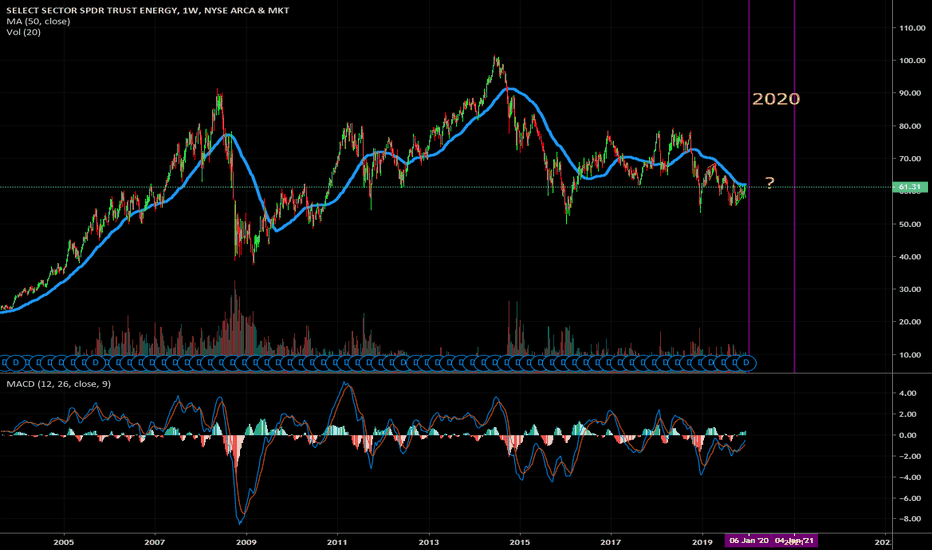
Task: Click the green 61.31 current price label
Action: click(910, 187)
